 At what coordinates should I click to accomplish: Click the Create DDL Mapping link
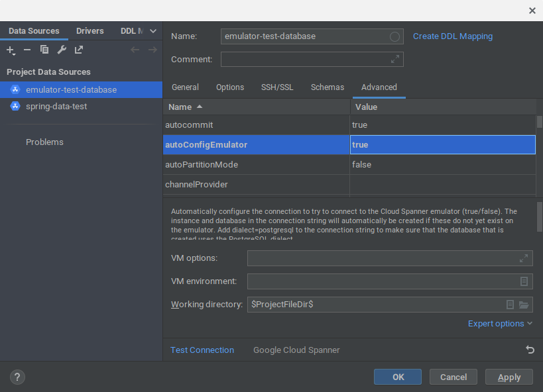(452, 36)
